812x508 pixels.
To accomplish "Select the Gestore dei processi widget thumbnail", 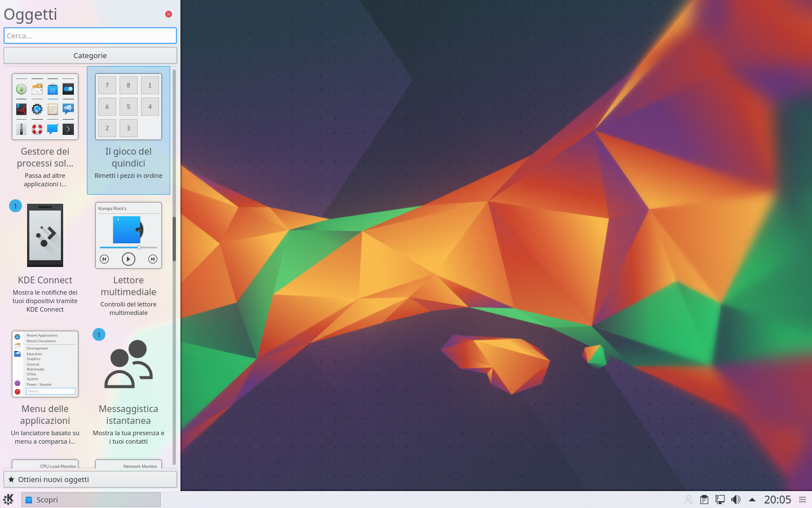I will tap(45, 107).
